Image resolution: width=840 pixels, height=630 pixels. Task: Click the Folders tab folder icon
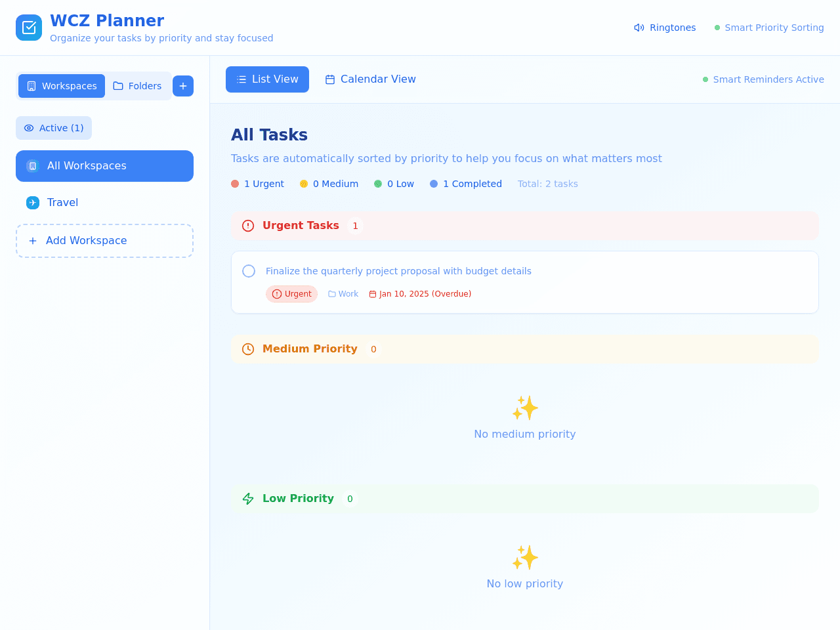coord(118,86)
